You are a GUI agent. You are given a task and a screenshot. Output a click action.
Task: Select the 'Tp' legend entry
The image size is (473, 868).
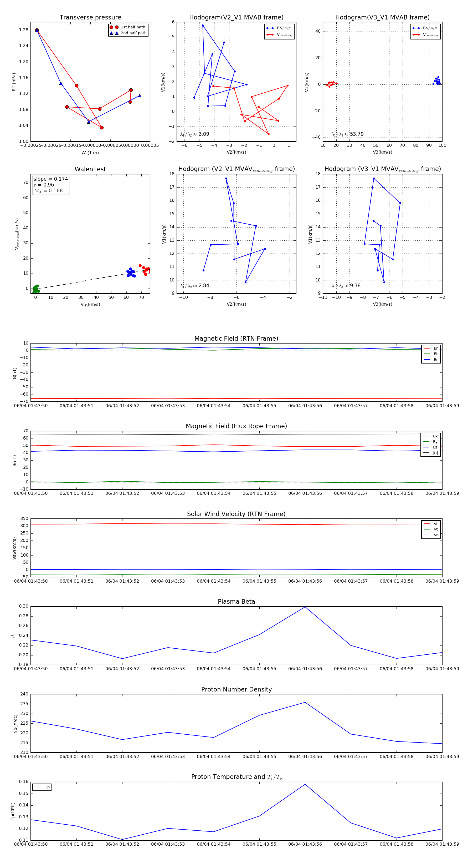click(42, 787)
